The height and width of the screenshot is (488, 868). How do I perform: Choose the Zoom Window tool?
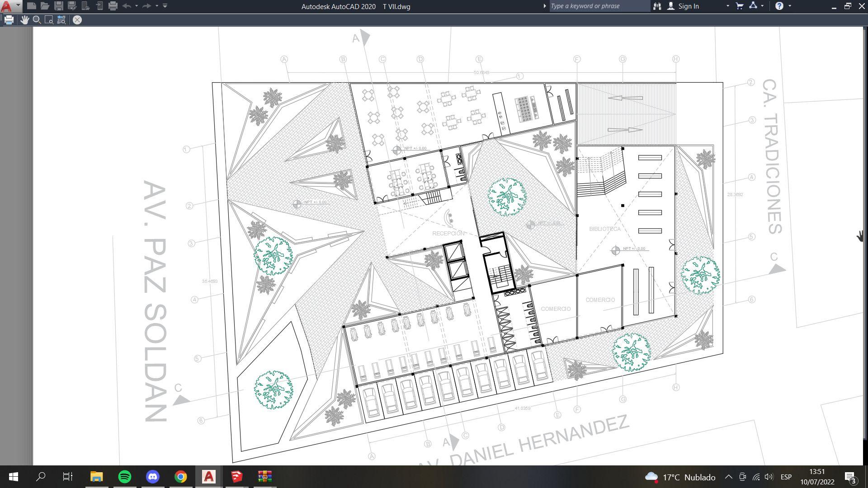click(49, 20)
